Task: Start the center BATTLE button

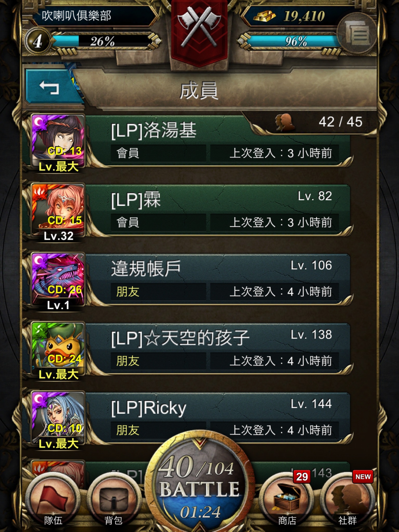Action: [x=199, y=483]
